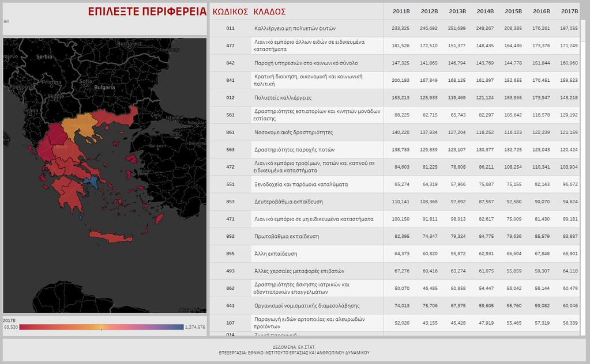The height and width of the screenshot is (364, 590).
Task: Click the ΔΕΔΟΜΕΝΑ: ΕΛ.ΣΤΑΤ. footer text
Action: pos(294,347)
